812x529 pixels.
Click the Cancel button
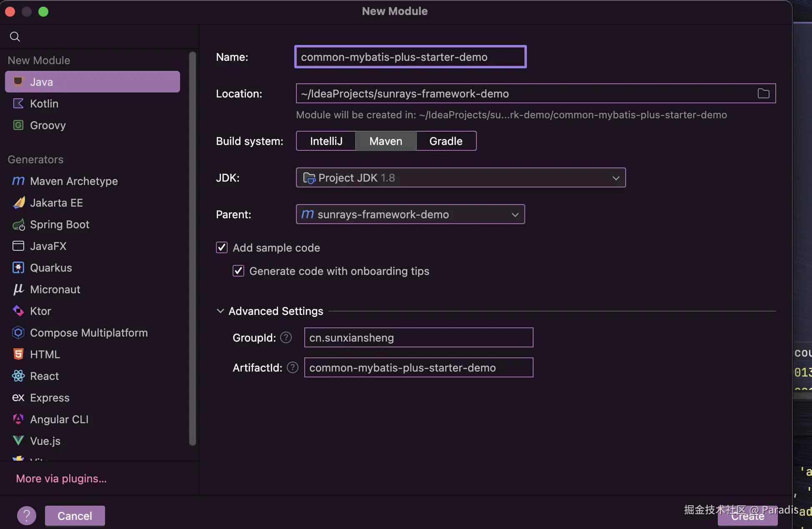[x=75, y=515]
